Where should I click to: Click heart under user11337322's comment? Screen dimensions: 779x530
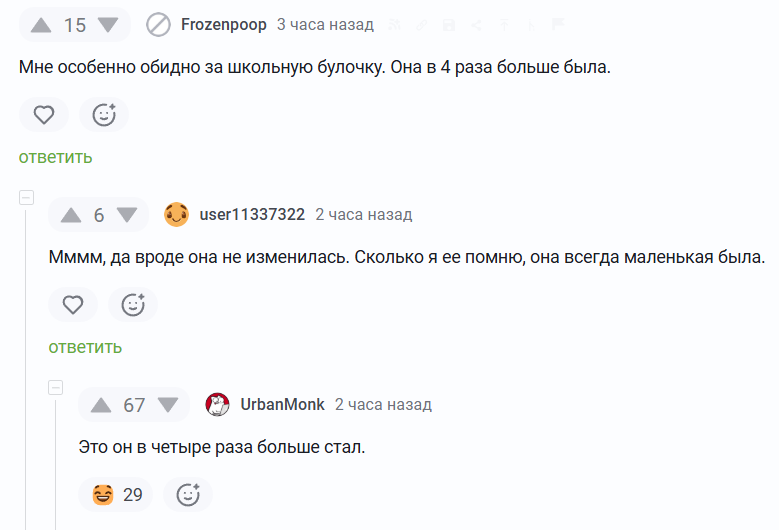(73, 304)
